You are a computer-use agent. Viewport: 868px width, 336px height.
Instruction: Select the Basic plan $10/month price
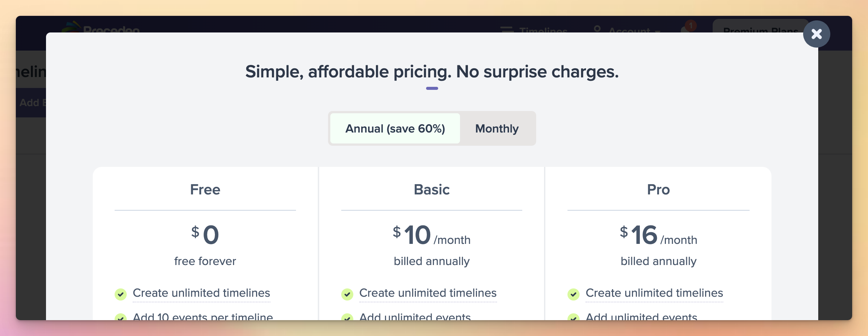pyautogui.click(x=431, y=235)
